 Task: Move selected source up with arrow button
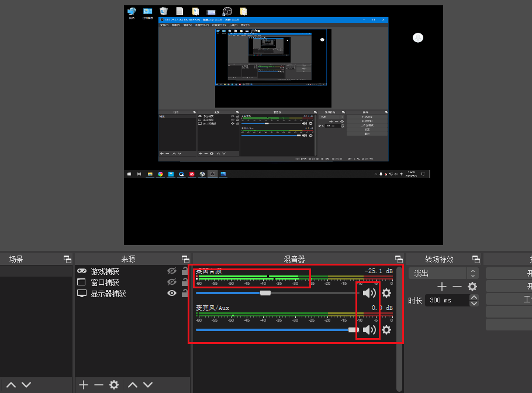(133, 385)
